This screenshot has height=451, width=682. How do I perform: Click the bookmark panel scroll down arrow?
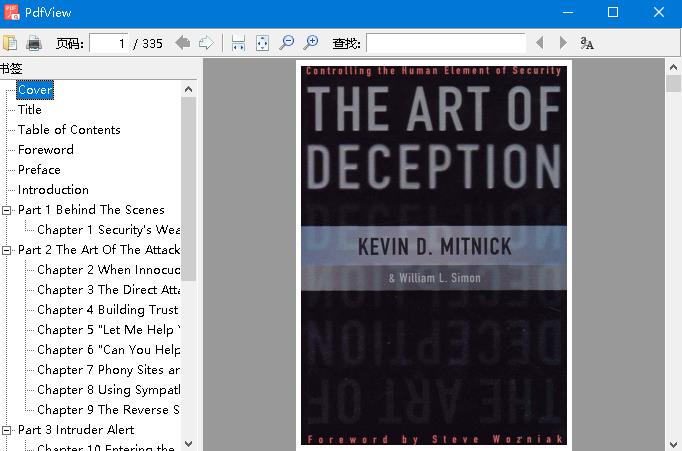(x=188, y=443)
